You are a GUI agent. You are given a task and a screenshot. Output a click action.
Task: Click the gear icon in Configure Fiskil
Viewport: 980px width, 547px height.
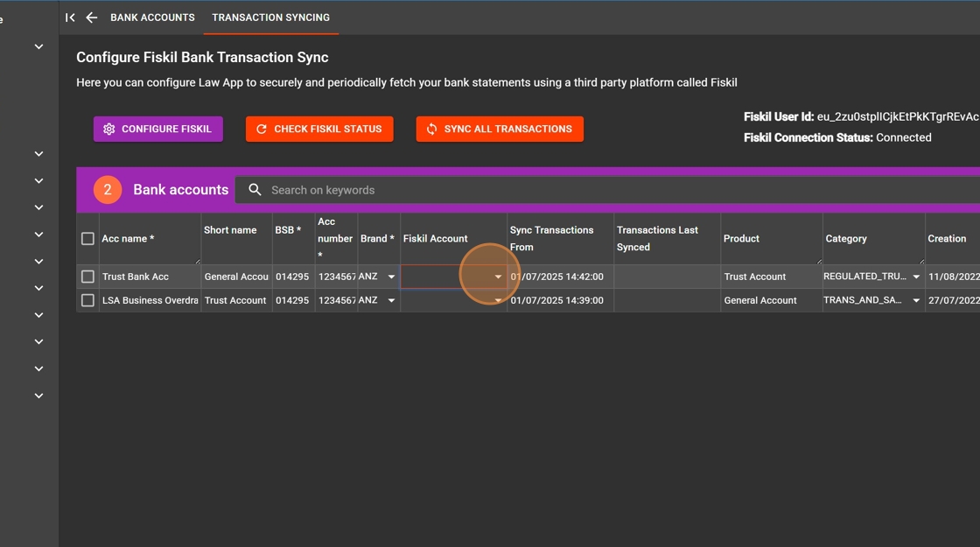click(108, 129)
